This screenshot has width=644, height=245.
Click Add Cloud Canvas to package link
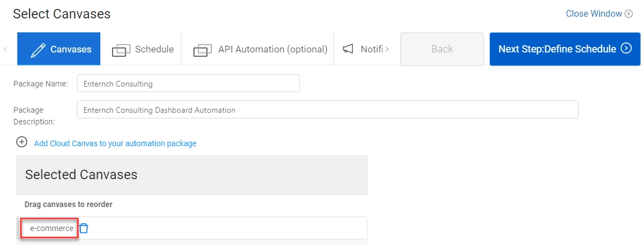(x=115, y=143)
